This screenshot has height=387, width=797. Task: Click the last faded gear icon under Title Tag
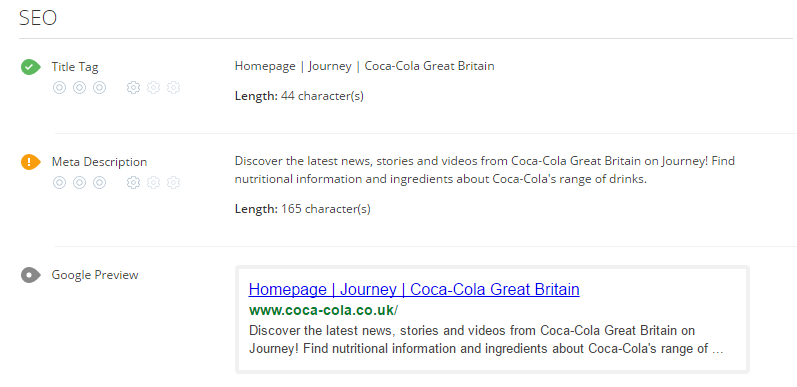point(173,87)
